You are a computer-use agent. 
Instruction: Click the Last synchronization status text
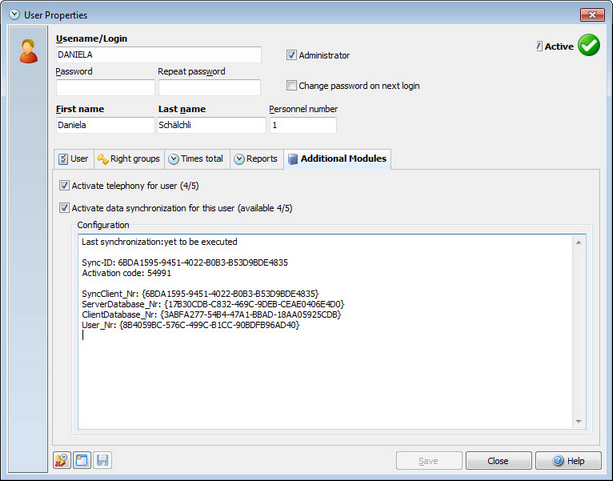(159, 242)
